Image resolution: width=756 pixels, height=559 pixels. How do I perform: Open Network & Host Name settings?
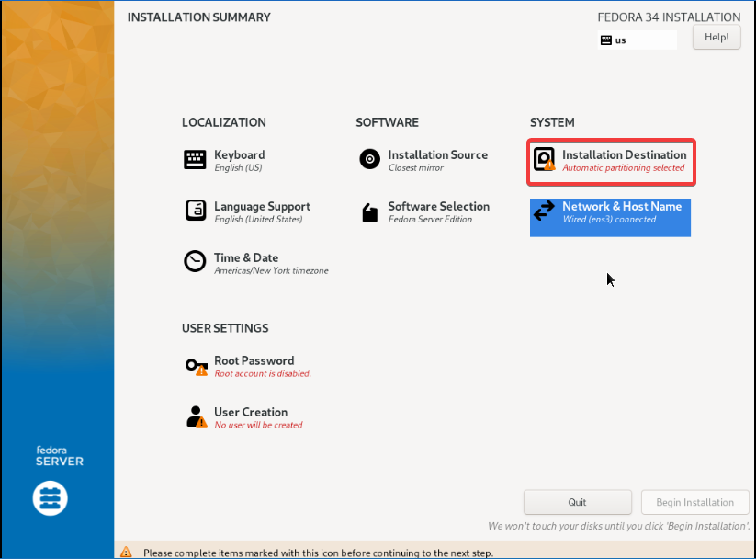(622, 207)
